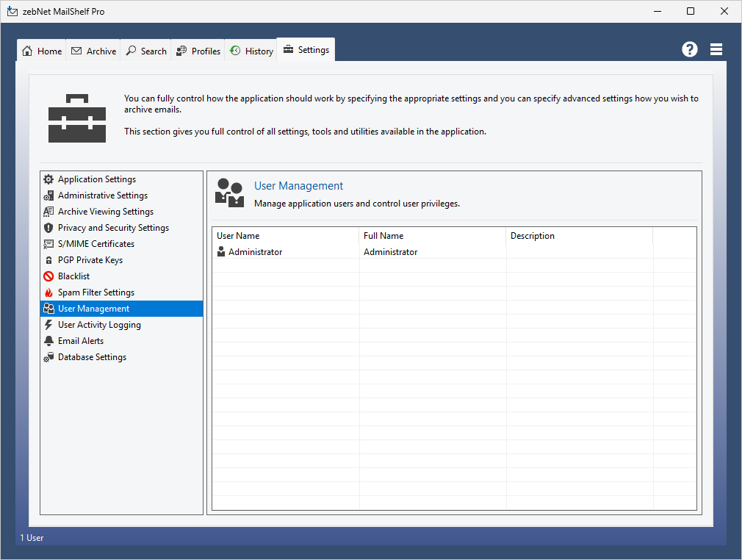Image resolution: width=742 pixels, height=560 pixels.
Task: Click the Application Settings gear icon
Action: point(48,179)
